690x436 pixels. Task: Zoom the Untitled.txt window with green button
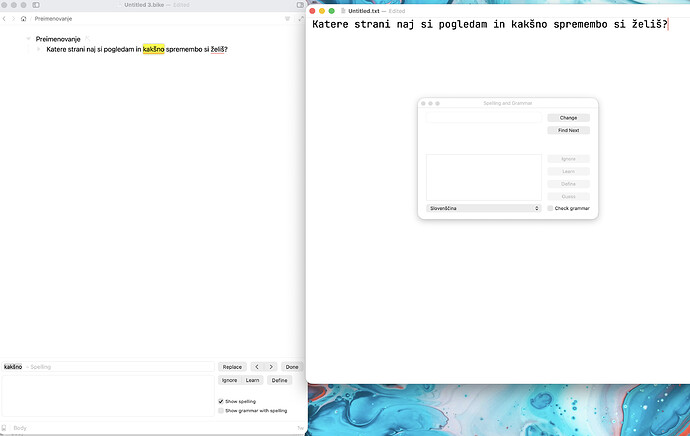pyautogui.click(x=332, y=11)
